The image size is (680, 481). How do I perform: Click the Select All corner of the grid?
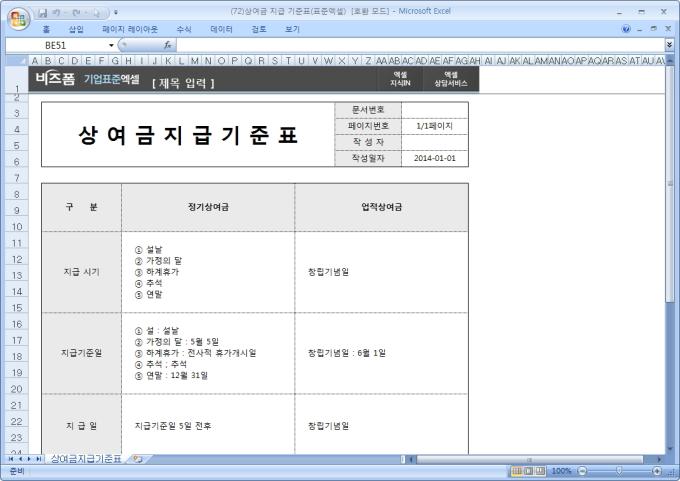[x=16, y=61]
